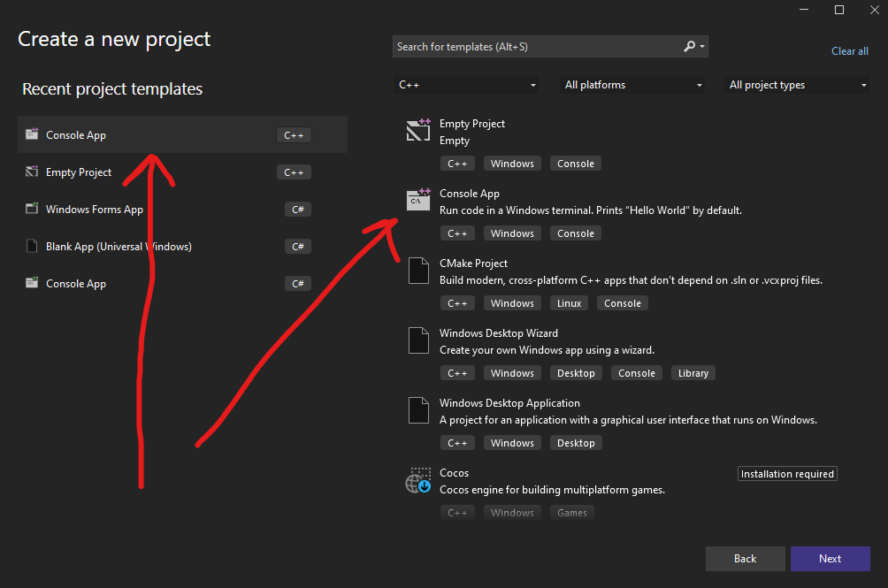The width and height of the screenshot is (888, 588).
Task: Select recent Blank App (Universal Windows) row
Action: click(182, 246)
